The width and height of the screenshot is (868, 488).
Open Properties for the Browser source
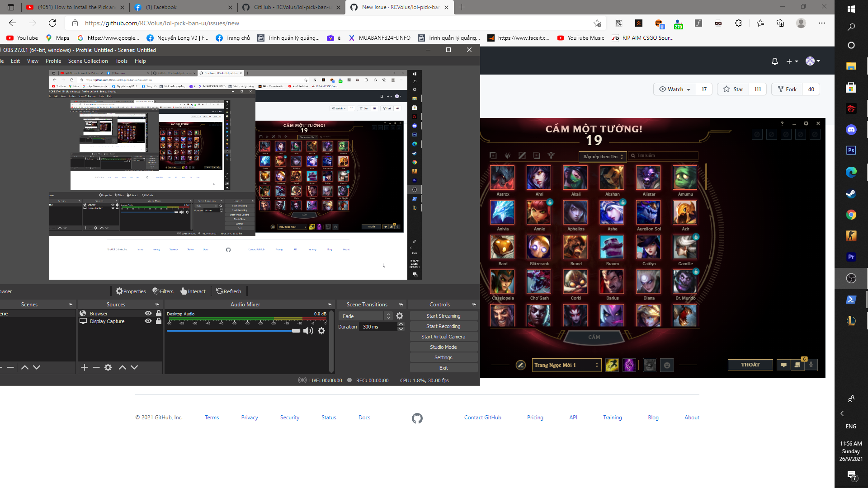point(131,291)
